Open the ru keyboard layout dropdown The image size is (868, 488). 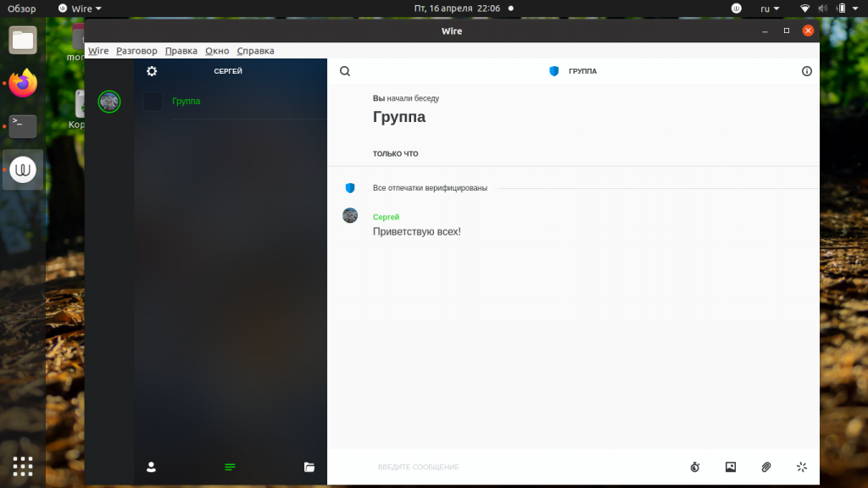pos(767,8)
